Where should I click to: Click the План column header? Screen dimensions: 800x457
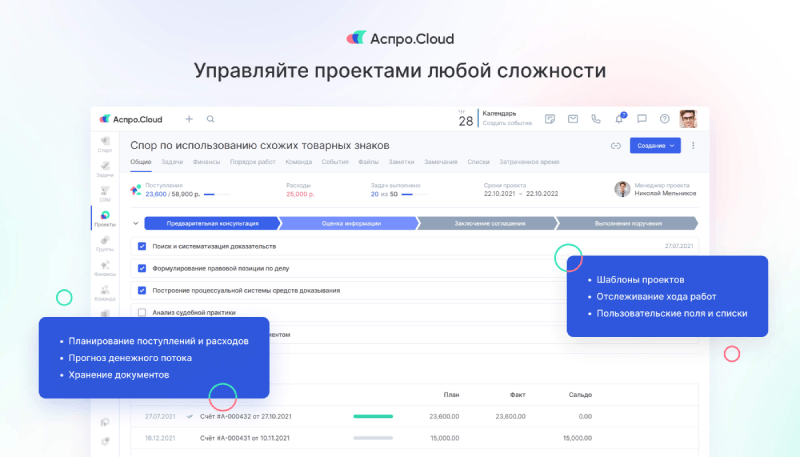pos(451,395)
